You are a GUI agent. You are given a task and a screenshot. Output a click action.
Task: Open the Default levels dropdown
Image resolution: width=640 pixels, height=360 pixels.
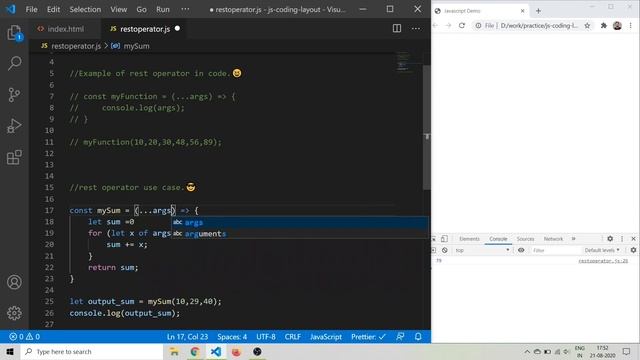click(602, 250)
